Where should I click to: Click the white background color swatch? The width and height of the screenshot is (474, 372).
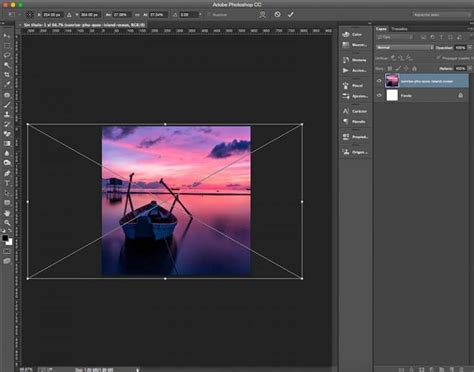pyautogui.click(x=10, y=242)
